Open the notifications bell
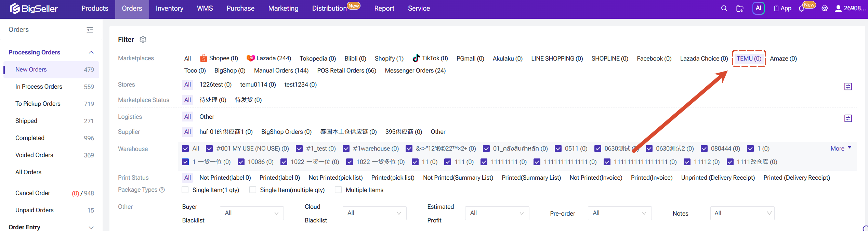 click(802, 9)
